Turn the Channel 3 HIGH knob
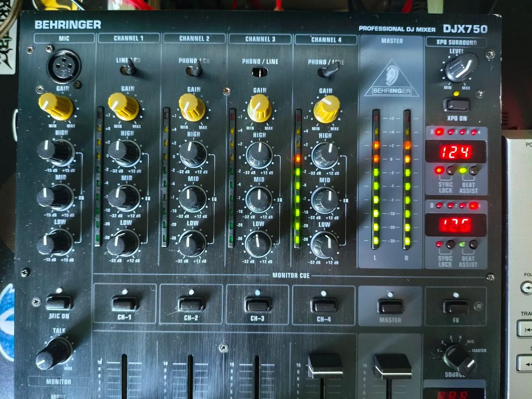The image size is (532, 399). [259, 154]
